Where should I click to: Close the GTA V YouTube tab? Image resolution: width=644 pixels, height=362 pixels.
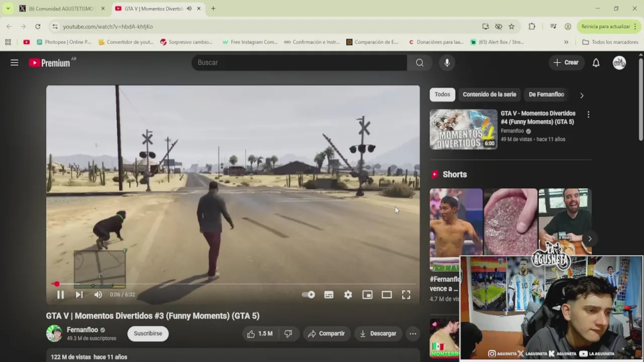click(x=199, y=9)
